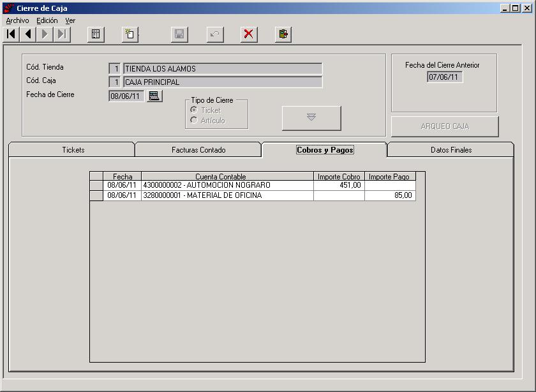Image resolution: width=536 pixels, height=392 pixels.
Task: Minimize the Cierre de Caja window
Action: [505, 8]
